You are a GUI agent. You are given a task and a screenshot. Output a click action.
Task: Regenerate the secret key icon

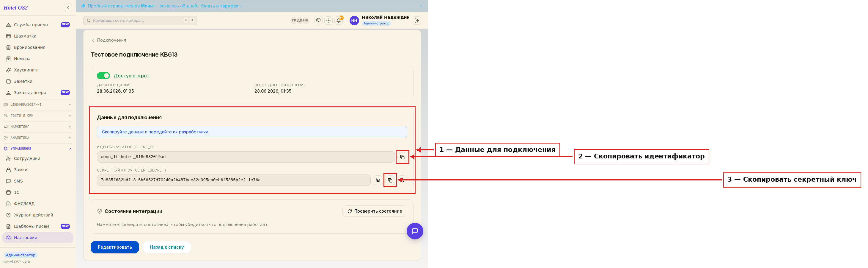tap(402, 180)
